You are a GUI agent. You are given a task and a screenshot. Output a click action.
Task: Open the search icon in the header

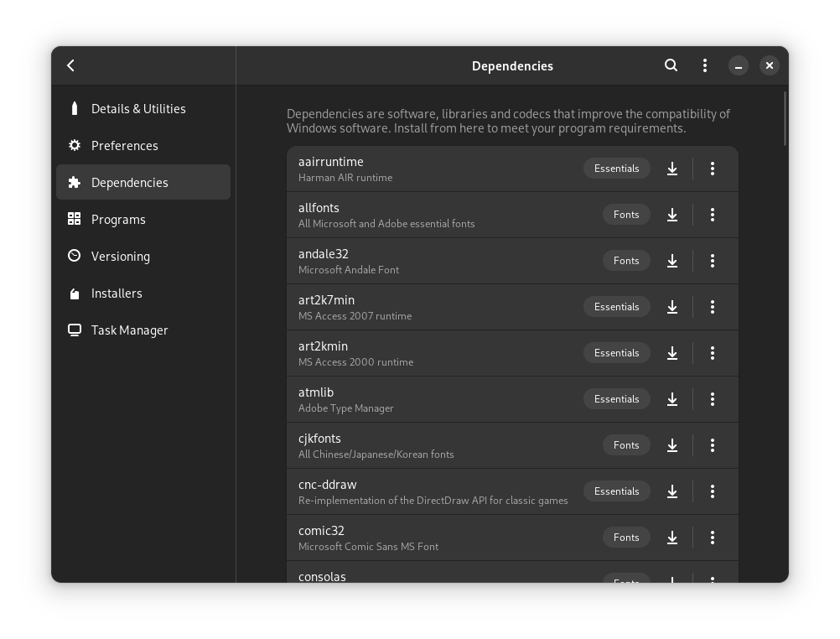(671, 65)
